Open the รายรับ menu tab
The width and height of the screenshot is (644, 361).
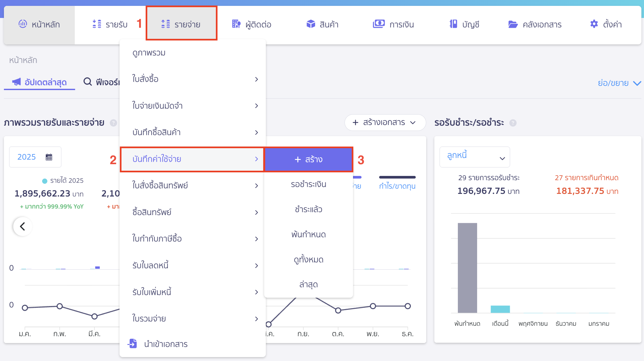(110, 24)
